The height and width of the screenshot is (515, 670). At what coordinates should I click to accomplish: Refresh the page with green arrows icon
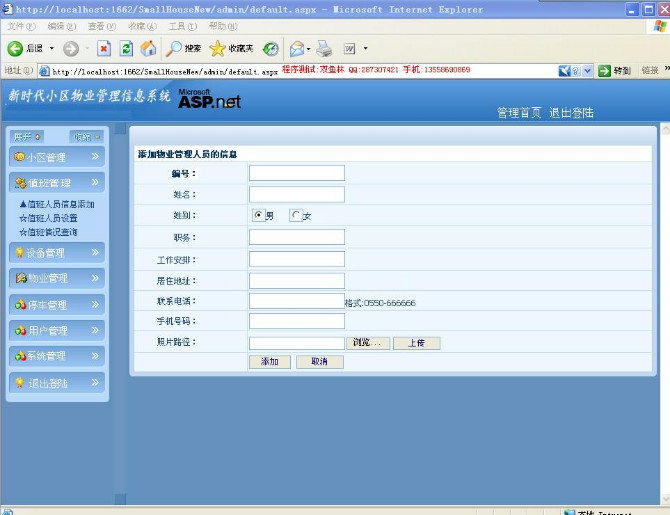click(126, 48)
